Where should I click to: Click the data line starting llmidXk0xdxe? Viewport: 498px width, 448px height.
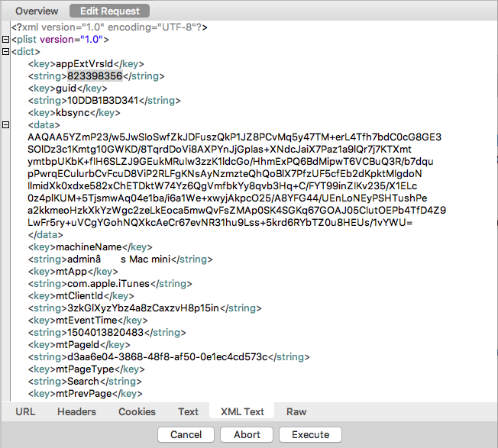222,186
